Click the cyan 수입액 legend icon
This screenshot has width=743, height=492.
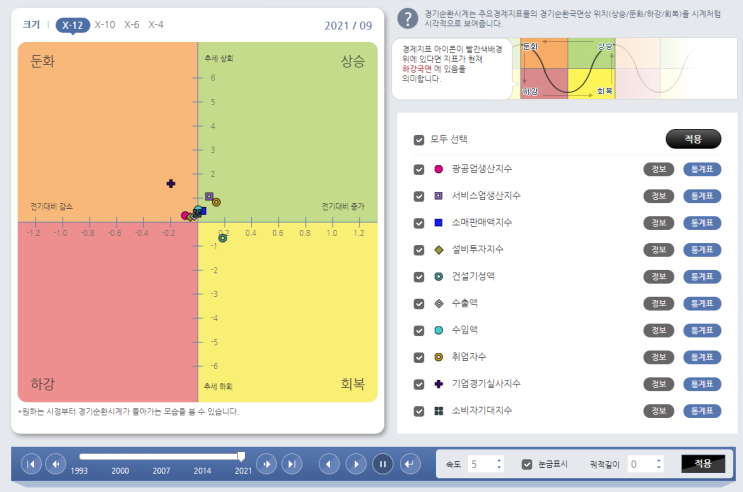pos(439,330)
